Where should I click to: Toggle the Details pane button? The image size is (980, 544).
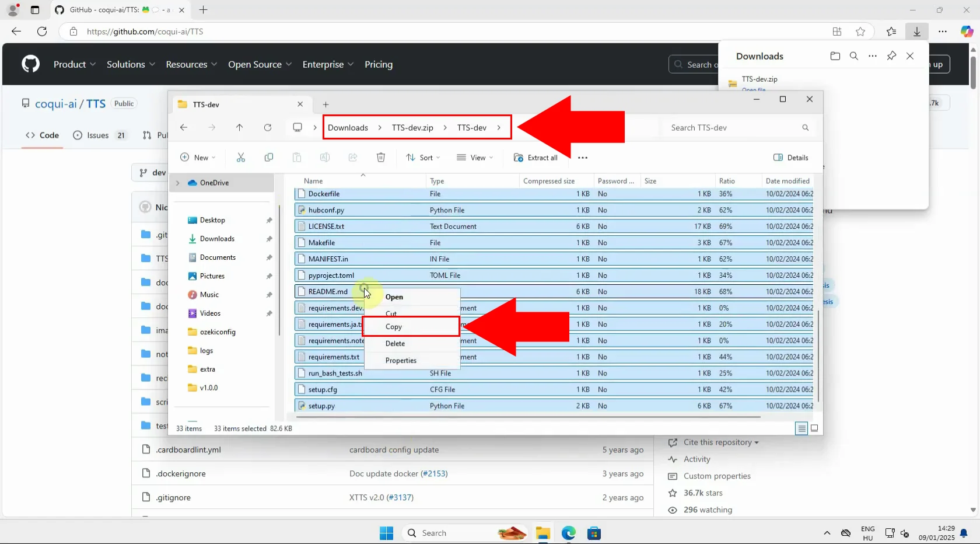pyautogui.click(x=791, y=158)
